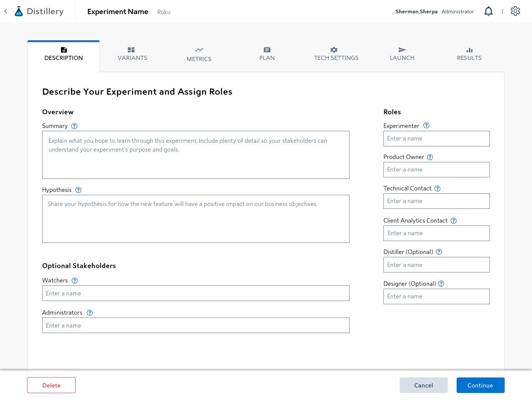532x400 pixels.
Task: Click the Experiment Name title
Action: point(117,11)
